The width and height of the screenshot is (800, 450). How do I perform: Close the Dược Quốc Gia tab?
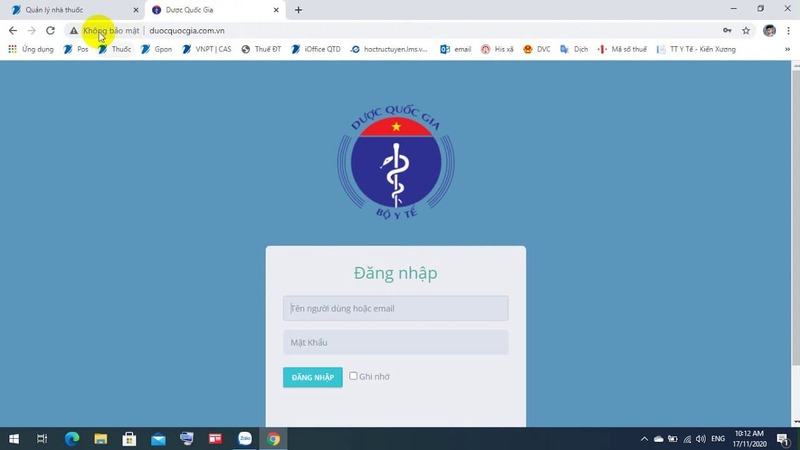coord(276,10)
